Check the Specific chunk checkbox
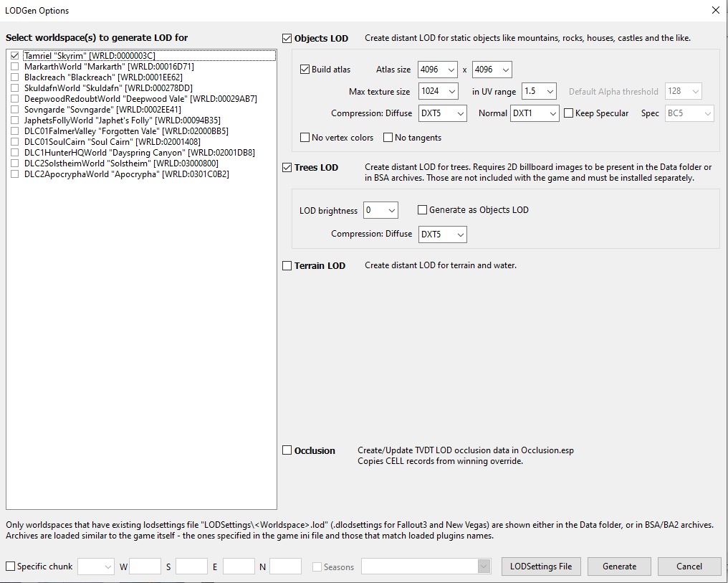The image size is (728, 583). (x=10, y=567)
